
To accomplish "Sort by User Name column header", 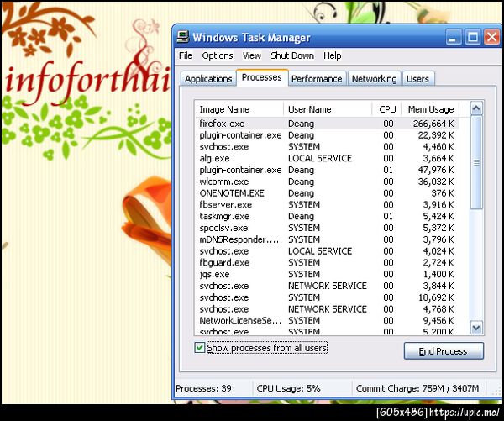I will click(328, 109).
